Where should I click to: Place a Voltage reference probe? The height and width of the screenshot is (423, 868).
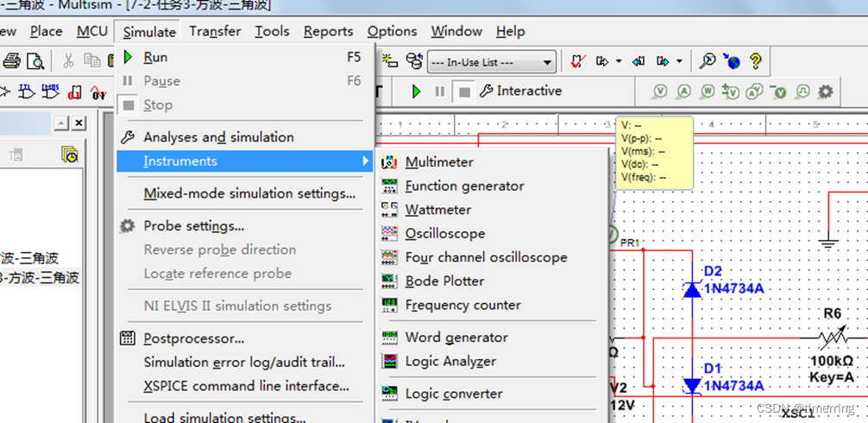pos(779,92)
